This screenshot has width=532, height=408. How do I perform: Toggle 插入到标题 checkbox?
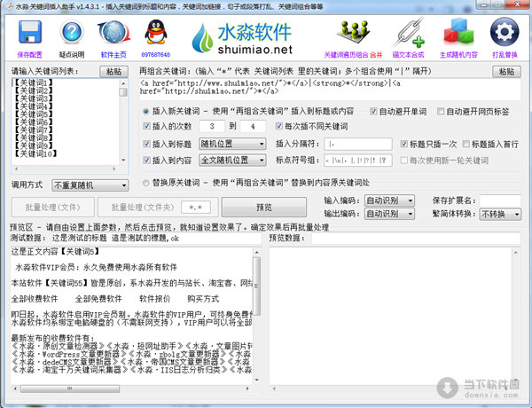pyautogui.click(x=146, y=144)
